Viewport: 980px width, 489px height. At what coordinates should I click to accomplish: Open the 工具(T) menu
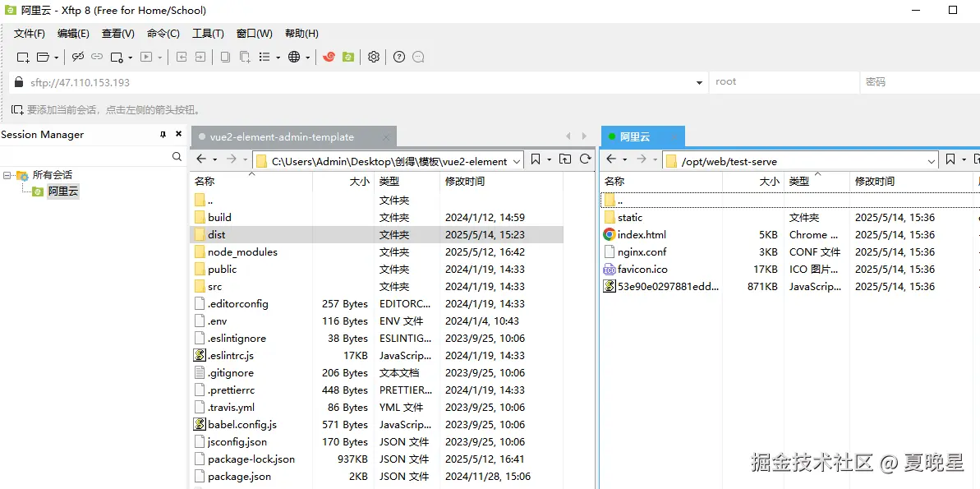[x=208, y=33]
